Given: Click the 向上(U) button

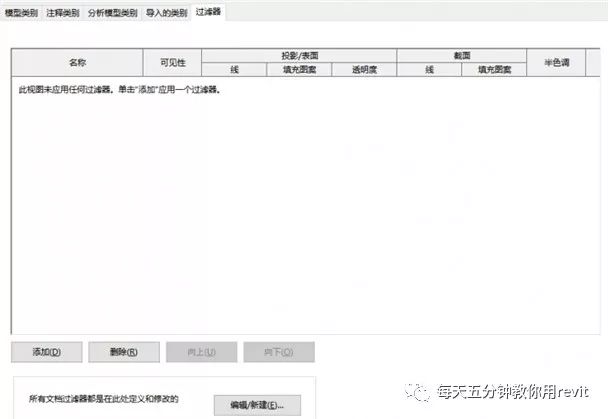Looking at the screenshot, I should pos(202,352).
